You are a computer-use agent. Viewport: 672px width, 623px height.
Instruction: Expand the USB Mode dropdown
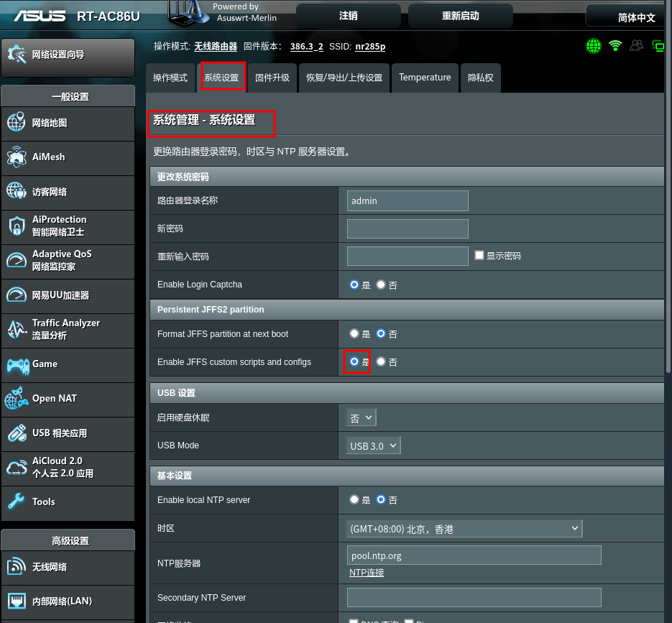pyautogui.click(x=373, y=446)
